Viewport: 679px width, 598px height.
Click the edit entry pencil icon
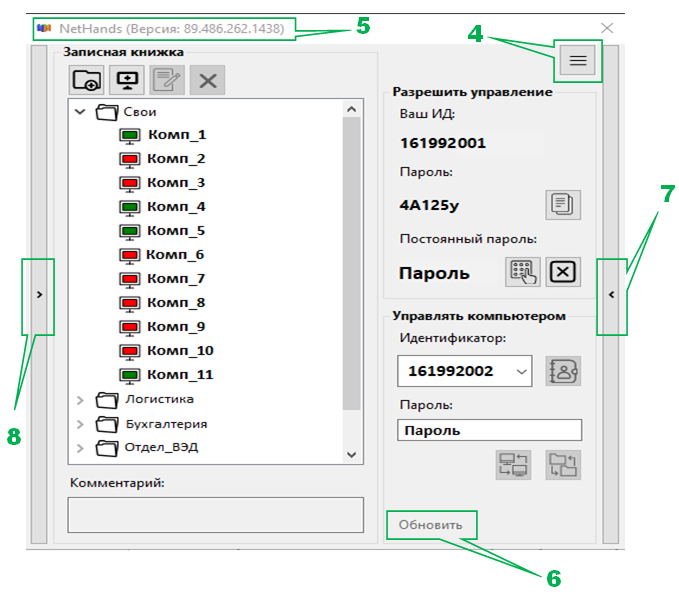point(167,81)
